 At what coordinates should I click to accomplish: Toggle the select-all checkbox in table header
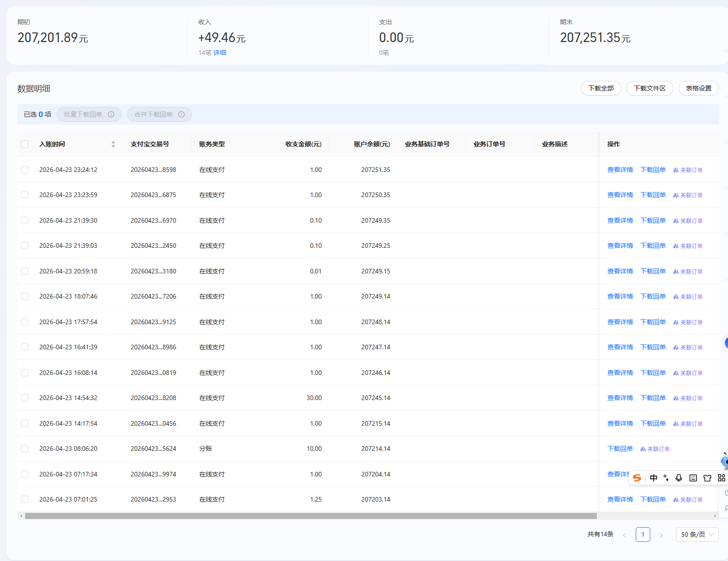pyautogui.click(x=25, y=144)
